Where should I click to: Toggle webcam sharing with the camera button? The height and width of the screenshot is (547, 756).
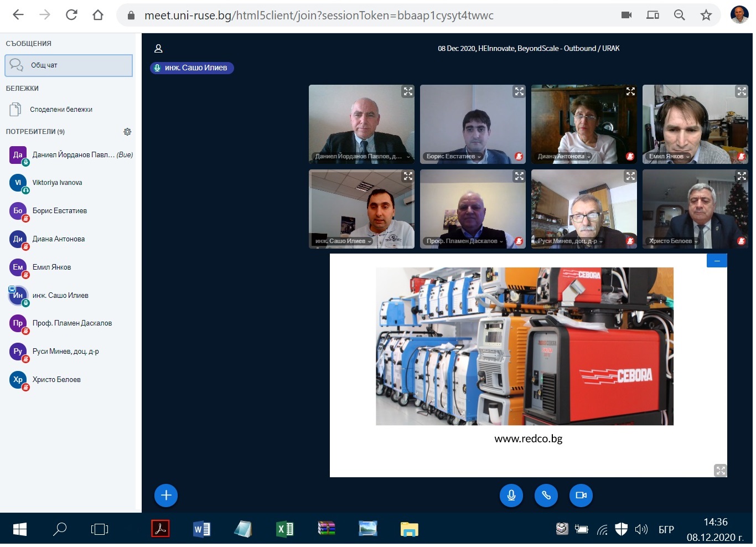click(x=581, y=496)
